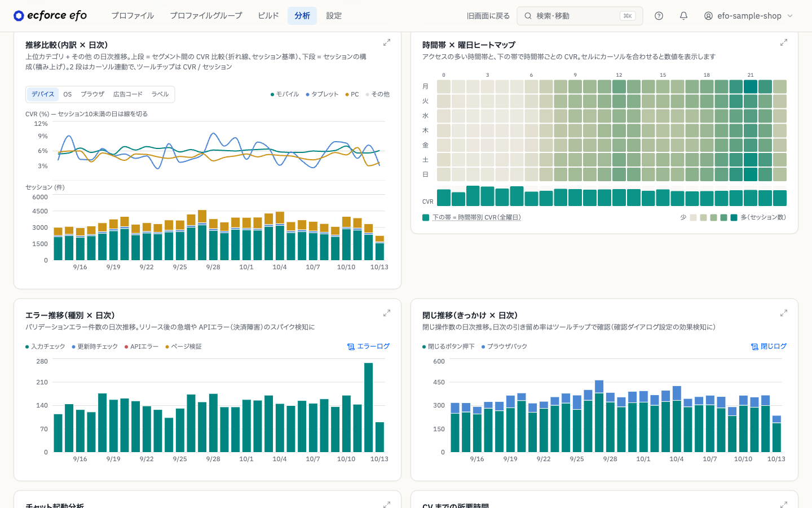812x508 pixels.
Task: Select the 分析 navigation item
Action: coord(302,16)
